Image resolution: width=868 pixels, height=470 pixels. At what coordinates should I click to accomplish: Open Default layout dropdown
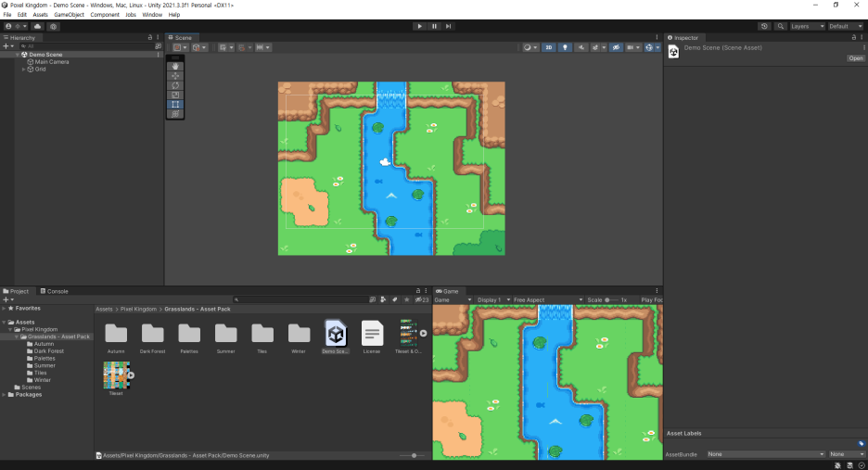[846, 26]
